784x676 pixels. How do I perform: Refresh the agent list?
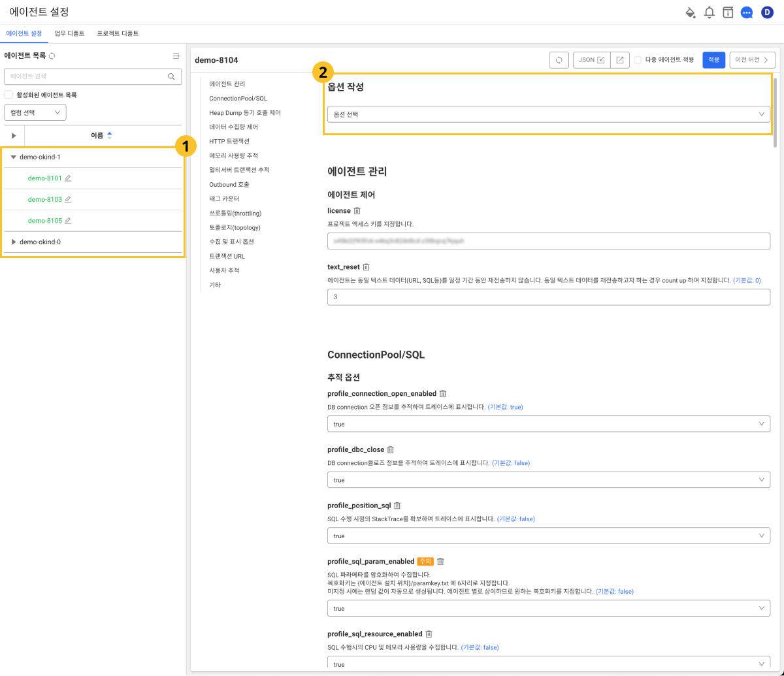(x=52, y=56)
